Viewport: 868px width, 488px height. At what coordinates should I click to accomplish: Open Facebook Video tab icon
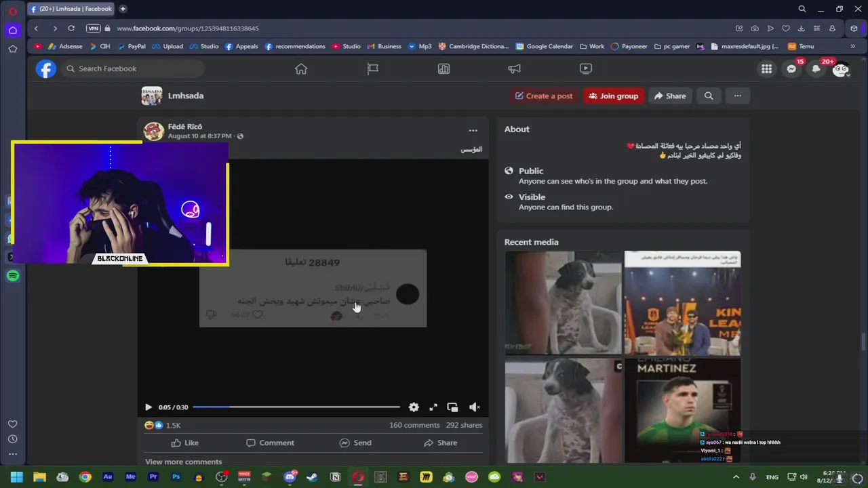[x=586, y=68]
